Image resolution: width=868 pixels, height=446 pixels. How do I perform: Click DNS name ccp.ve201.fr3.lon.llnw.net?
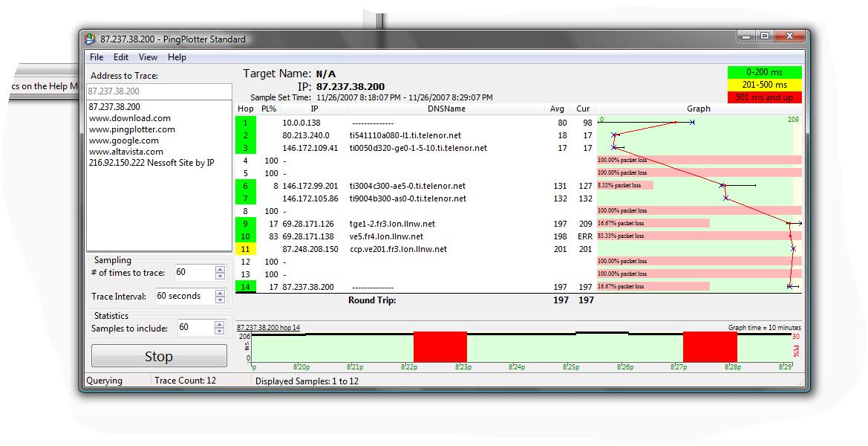[x=398, y=249]
